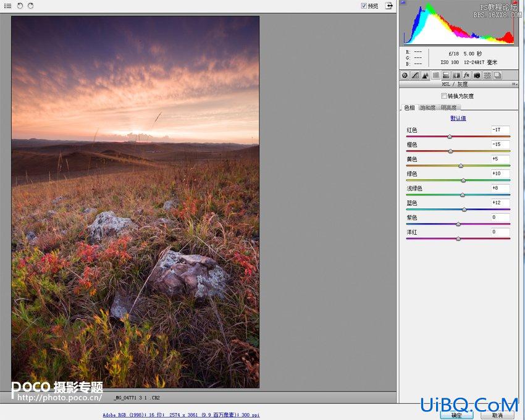Open the Camera Calibration camera icon
Image resolution: width=525 pixels, height=420 pixels.
tap(477, 75)
